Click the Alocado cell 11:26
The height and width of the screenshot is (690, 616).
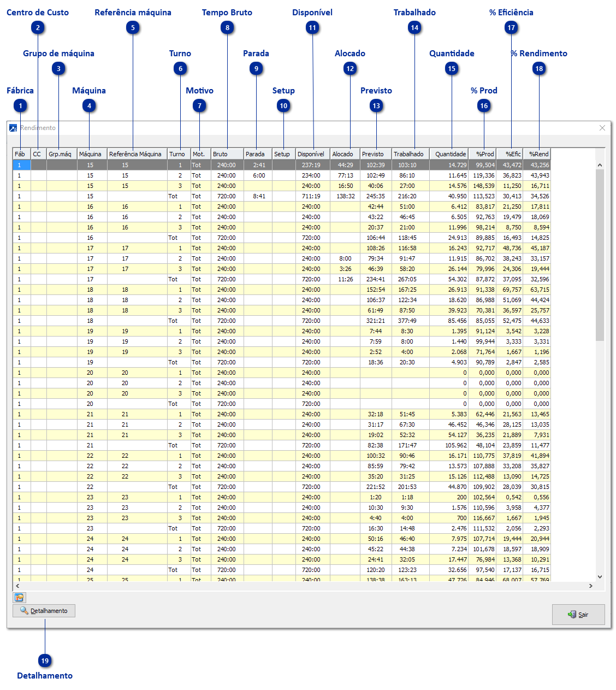[x=345, y=279]
